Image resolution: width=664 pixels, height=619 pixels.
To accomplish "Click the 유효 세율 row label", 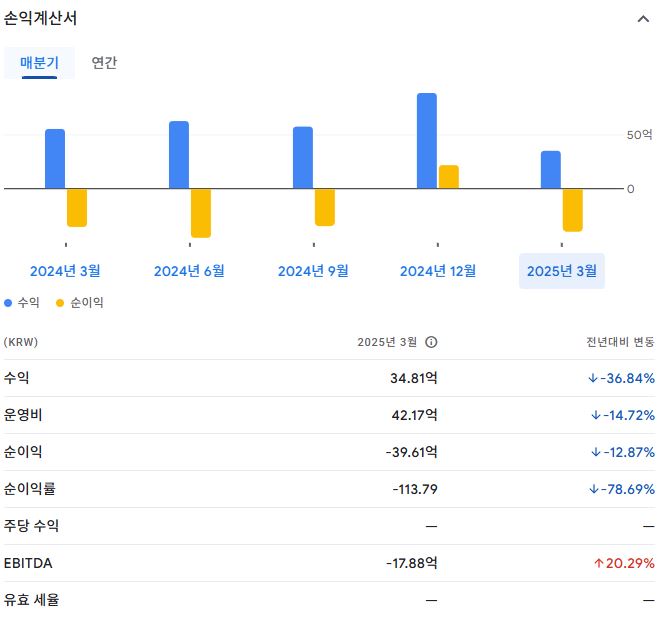I will click(x=31, y=600).
